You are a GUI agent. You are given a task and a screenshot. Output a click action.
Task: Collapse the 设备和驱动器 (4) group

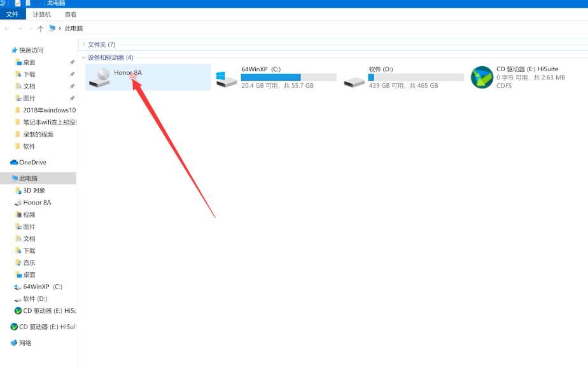pyautogui.click(x=83, y=57)
